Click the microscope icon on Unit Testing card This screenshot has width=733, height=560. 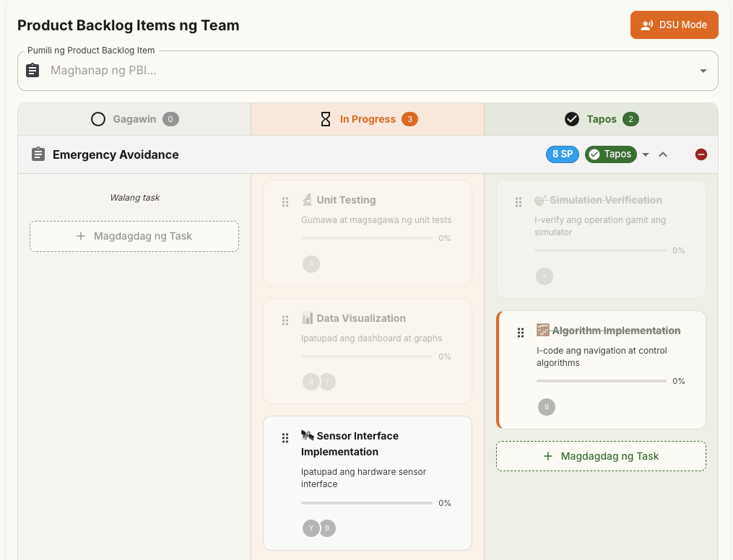click(308, 199)
